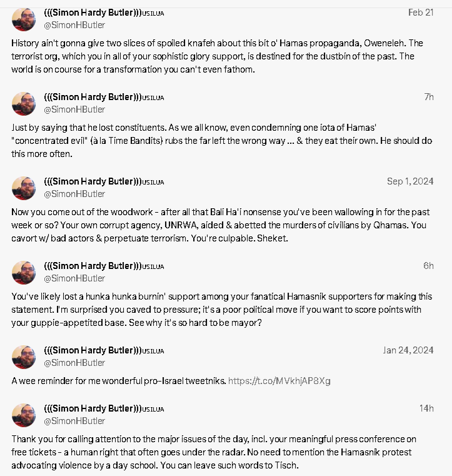Screen dimensions: 452x476
Task: Open avatar on the 7h tweet
Action: pos(24,104)
